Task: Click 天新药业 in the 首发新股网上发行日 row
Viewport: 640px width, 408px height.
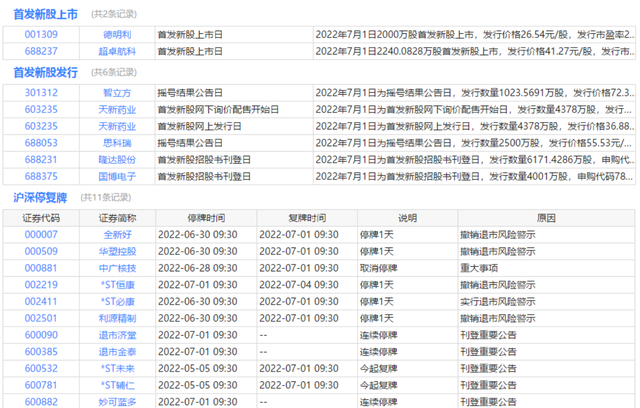Action: 117,126
